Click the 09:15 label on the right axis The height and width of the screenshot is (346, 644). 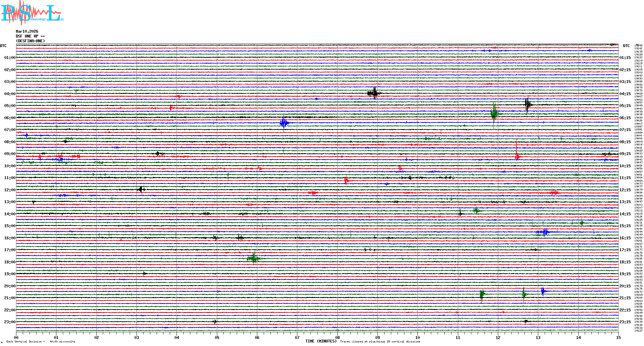point(625,154)
